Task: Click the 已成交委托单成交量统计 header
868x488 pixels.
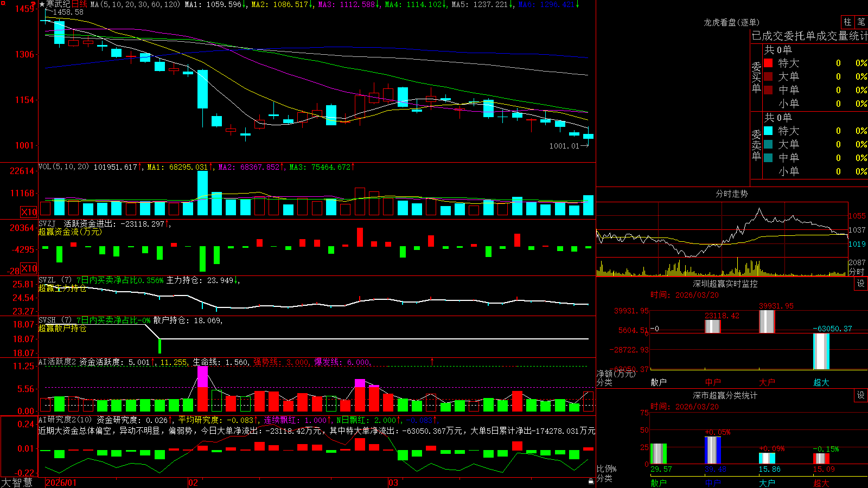Action: coord(809,36)
